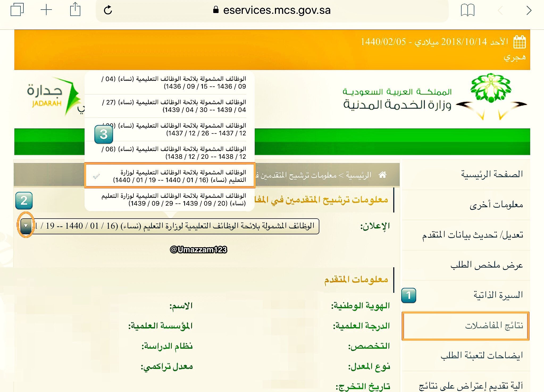Open عرض ملخص الطلب link
The height and width of the screenshot is (392, 544).
[487, 265]
